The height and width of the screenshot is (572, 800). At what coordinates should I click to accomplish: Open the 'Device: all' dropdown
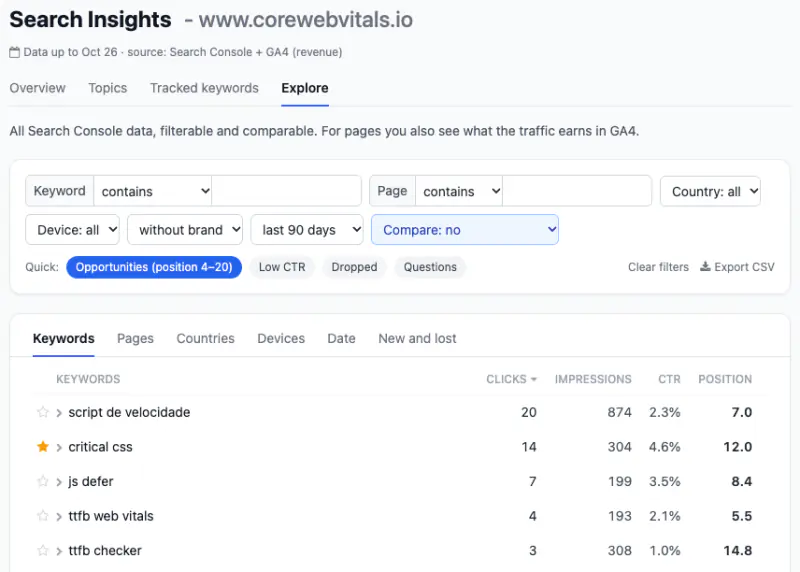click(x=72, y=230)
